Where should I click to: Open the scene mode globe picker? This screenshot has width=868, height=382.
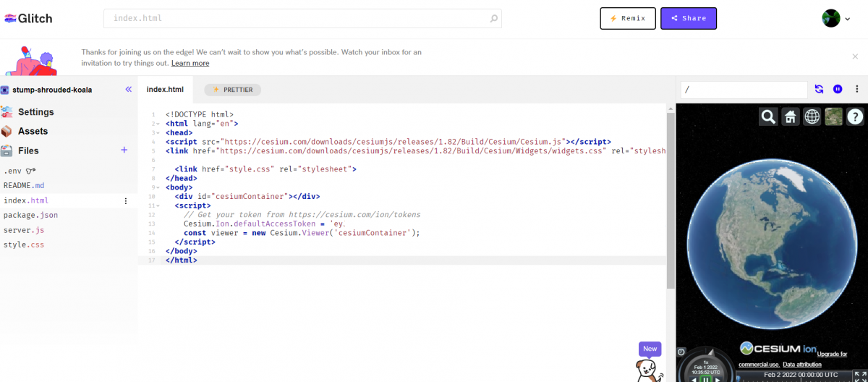pos(812,116)
